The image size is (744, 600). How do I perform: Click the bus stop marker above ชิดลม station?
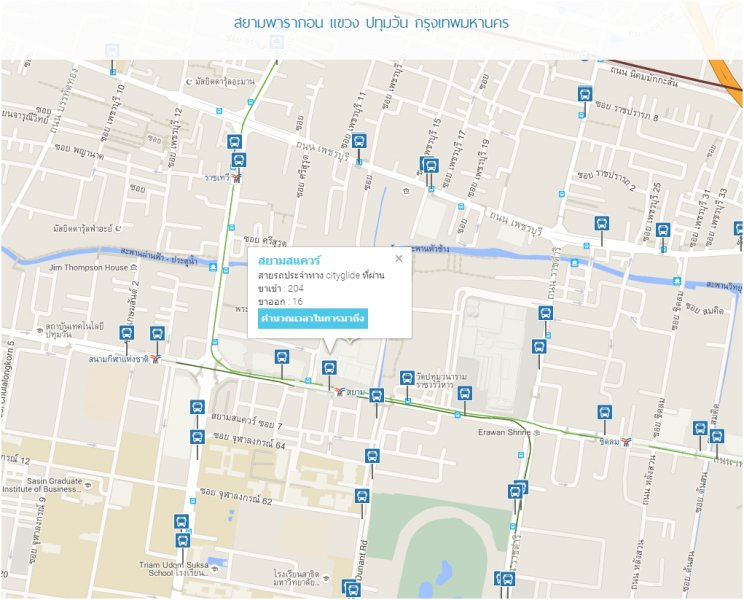604,412
